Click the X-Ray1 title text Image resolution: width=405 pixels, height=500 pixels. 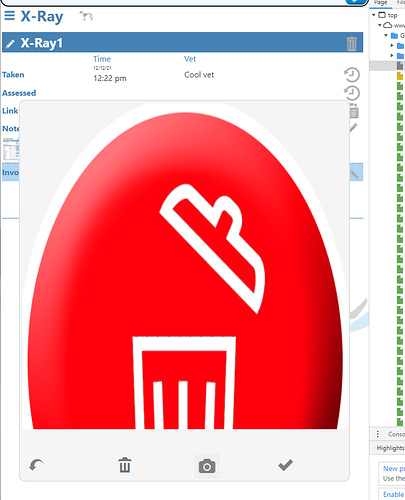[42, 43]
